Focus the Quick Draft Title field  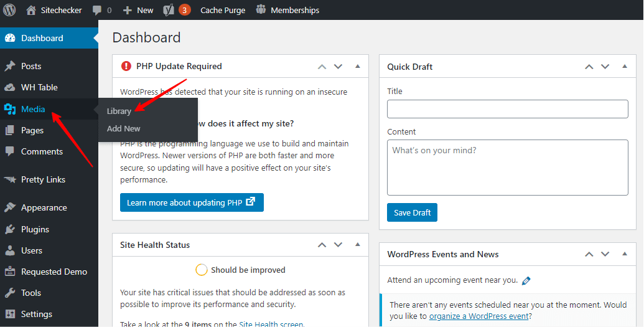pyautogui.click(x=508, y=109)
